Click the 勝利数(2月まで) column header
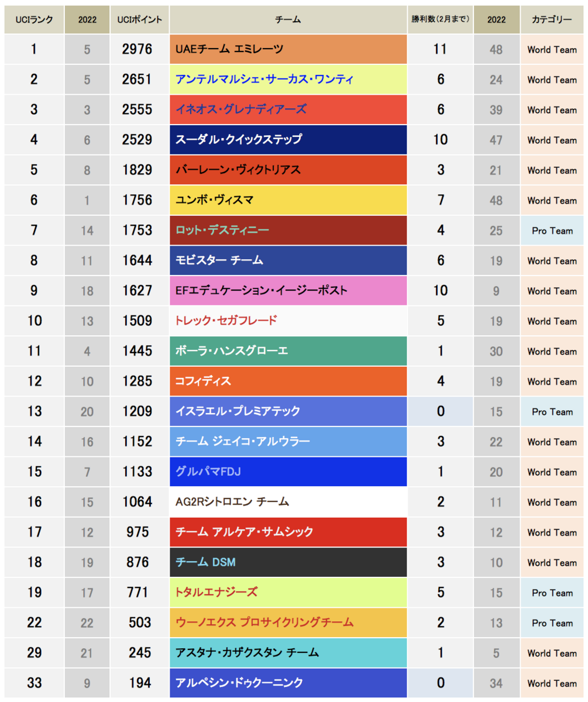The image size is (588, 702). (440, 19)
